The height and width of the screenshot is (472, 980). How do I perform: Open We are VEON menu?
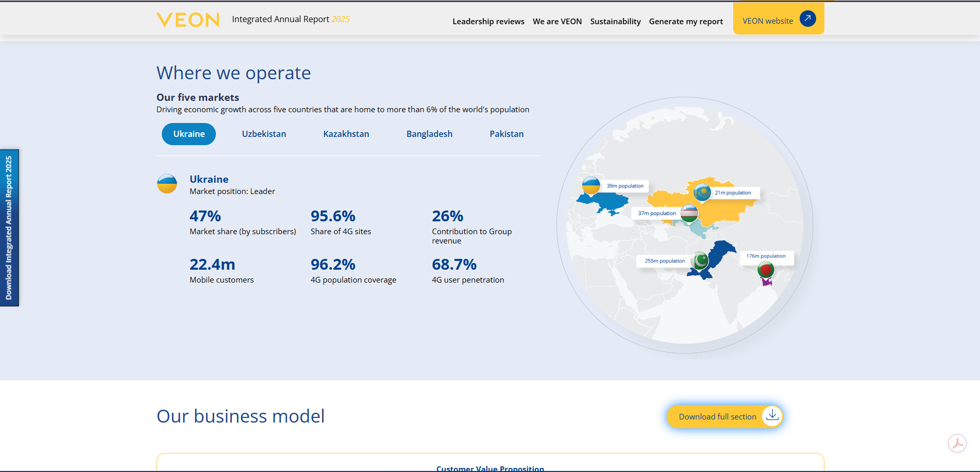click(x=557, y=22)
